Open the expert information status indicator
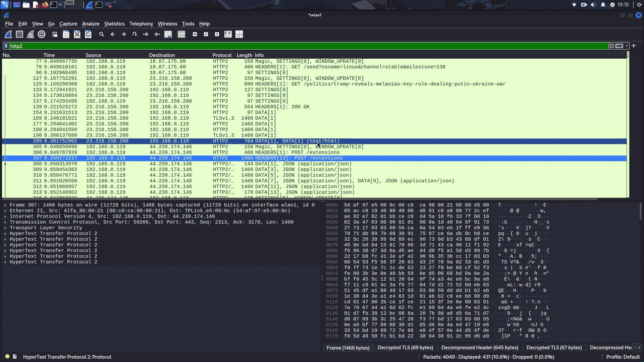 point(7,357)
